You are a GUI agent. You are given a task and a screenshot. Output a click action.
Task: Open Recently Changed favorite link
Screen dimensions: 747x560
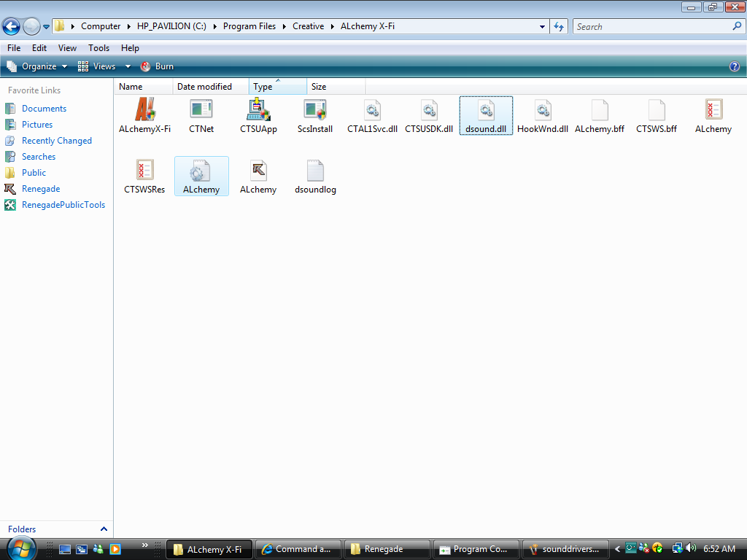tap(56, 141)
